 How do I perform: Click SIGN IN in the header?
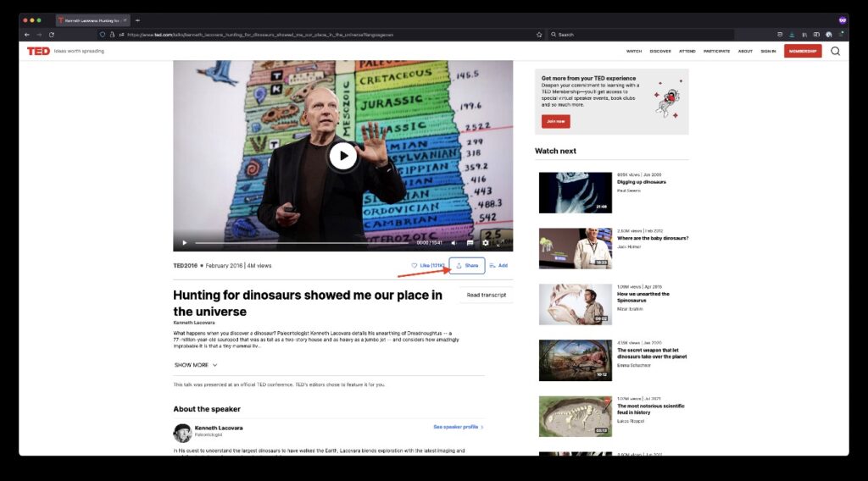click(768, 51)
